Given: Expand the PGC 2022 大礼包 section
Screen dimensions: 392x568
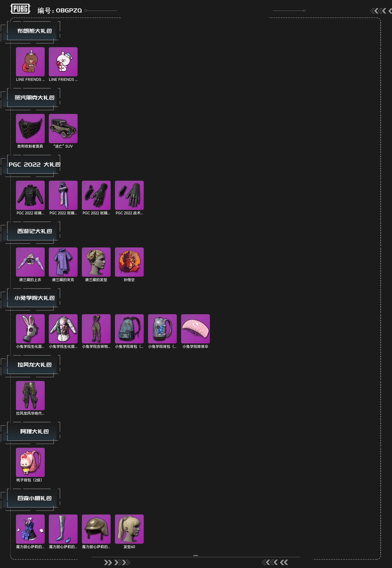Looking at the screenshot, I should click(x=34, y=165).
